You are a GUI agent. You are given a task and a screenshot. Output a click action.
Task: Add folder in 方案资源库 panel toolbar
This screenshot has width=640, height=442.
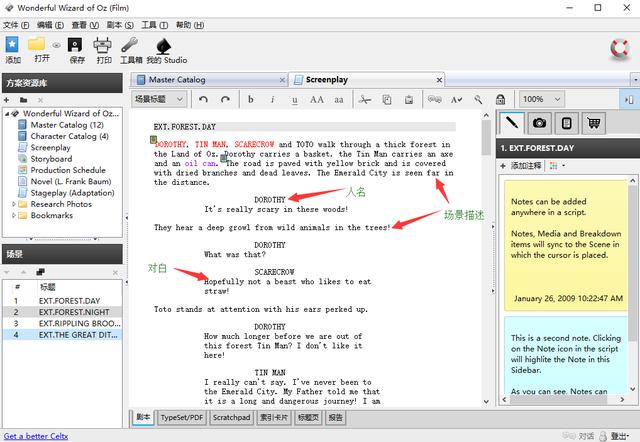(x=23, y=100)
